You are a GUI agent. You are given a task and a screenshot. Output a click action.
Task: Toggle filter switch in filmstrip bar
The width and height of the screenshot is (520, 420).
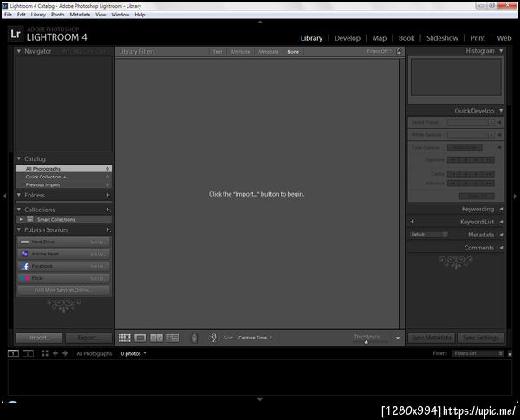[x=510, y=353]
